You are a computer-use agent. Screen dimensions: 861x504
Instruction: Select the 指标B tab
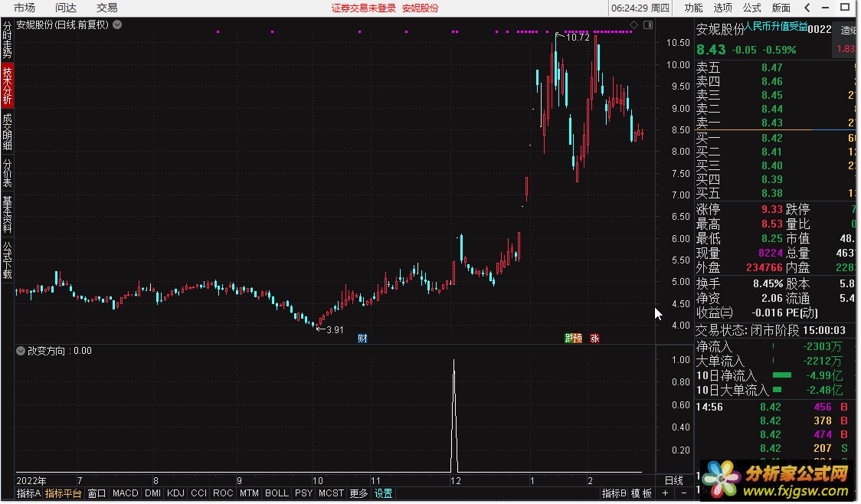point(614,493)
